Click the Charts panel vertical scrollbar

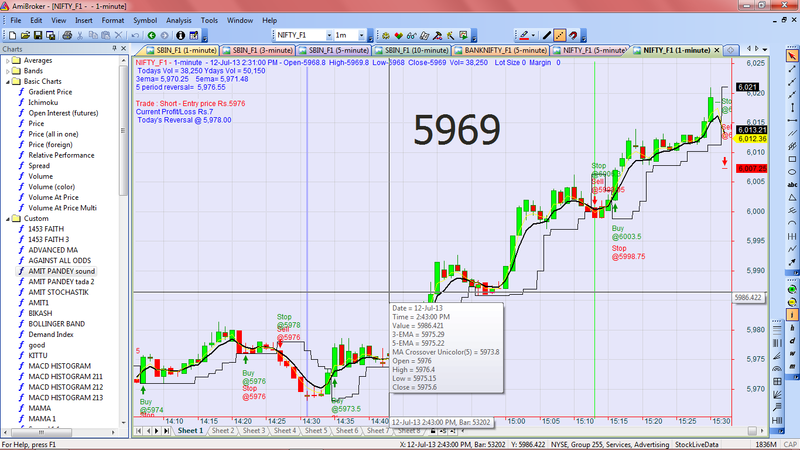coord(123,241)
